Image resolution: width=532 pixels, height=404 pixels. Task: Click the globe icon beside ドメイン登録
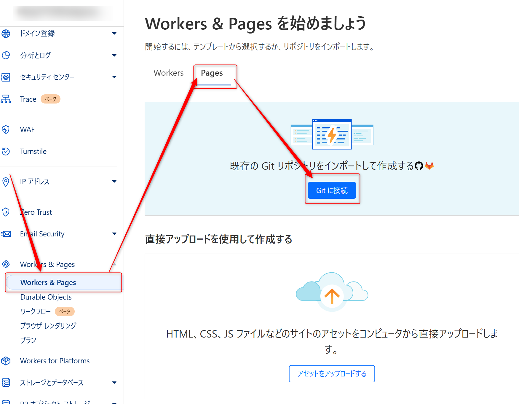point(6,34)
